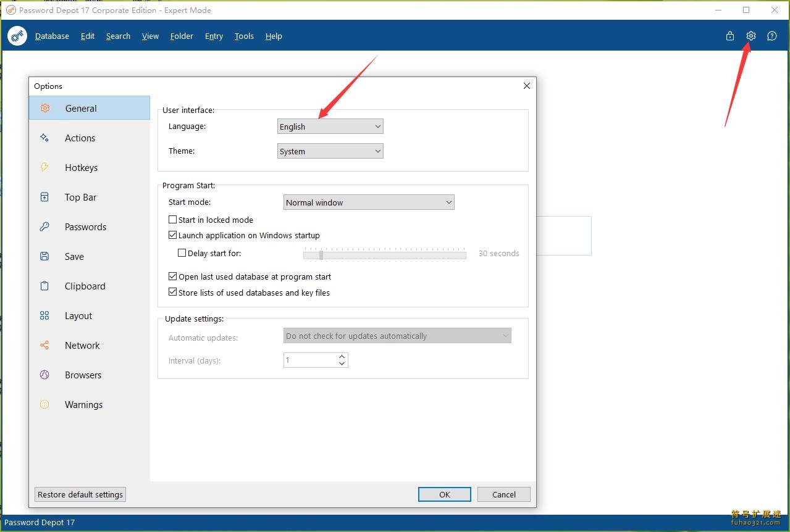The width and height of the screenshot is (790, 532).
Task: Switch to the Layout options tab
Action: (x=90, y=315)
